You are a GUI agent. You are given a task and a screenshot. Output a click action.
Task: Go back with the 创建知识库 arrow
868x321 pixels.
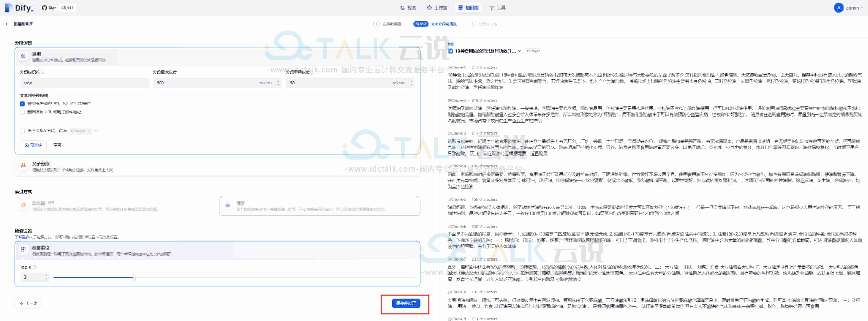click(7, 24)
